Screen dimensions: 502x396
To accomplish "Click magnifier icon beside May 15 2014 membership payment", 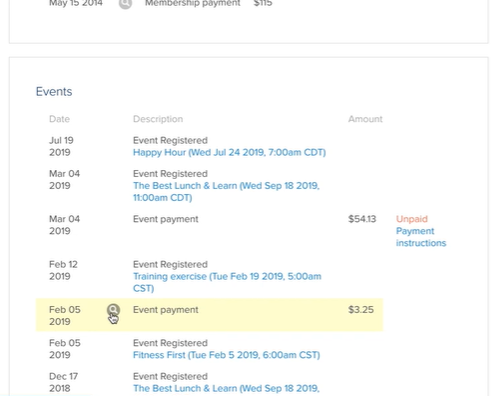I will tap(125, 4).
